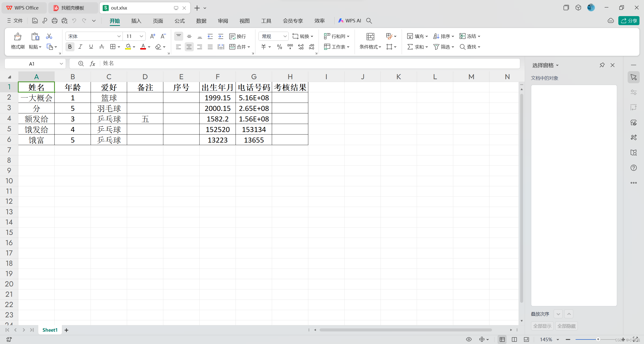
Task: Click the Strikethrough text icon
Action: tap(101, 47)
